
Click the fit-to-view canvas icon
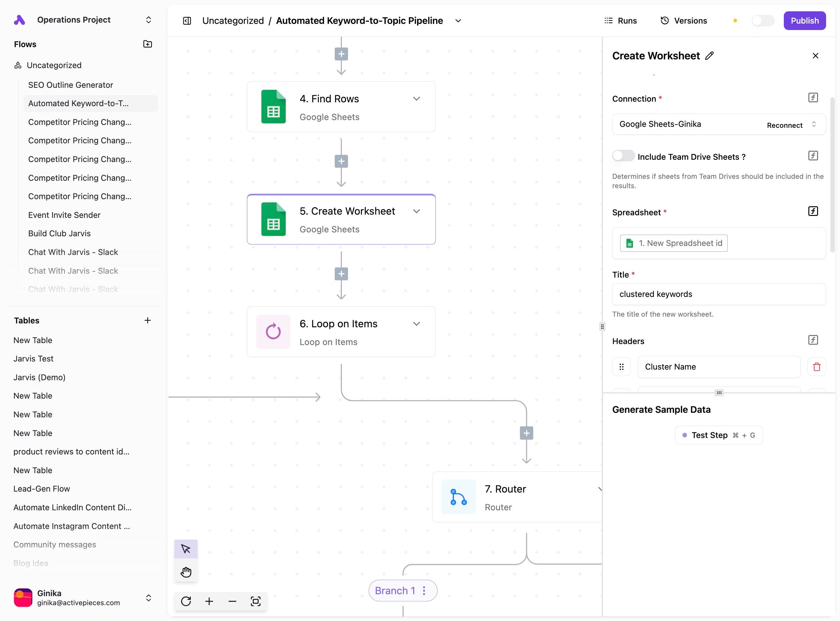pos(255,601)
